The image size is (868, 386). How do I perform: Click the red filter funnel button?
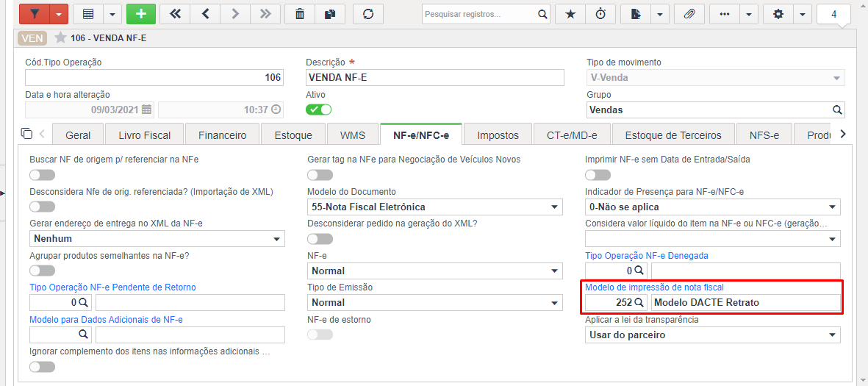point(35,14)
